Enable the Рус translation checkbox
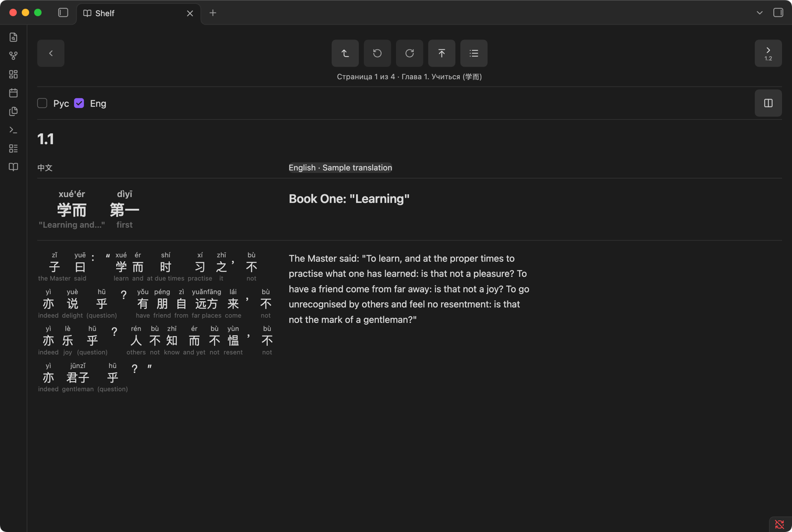Screen dimensions: 792x532 click(42, 103)
